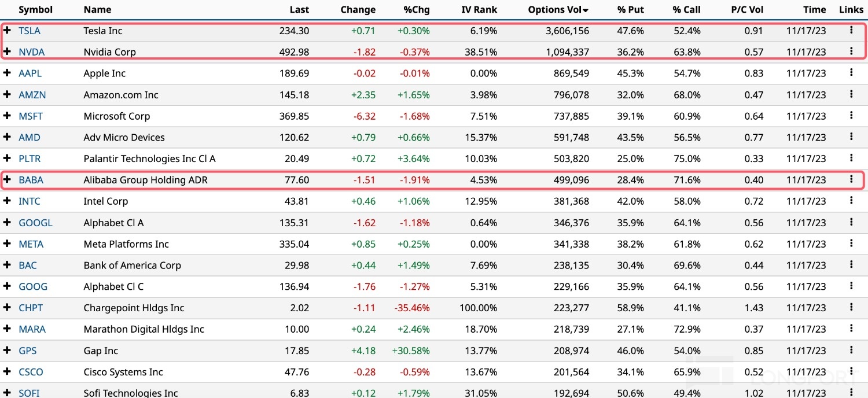868x398 pixels.
Task: Open the links menu on the GOOGL row
Action: tap(851, 223)
